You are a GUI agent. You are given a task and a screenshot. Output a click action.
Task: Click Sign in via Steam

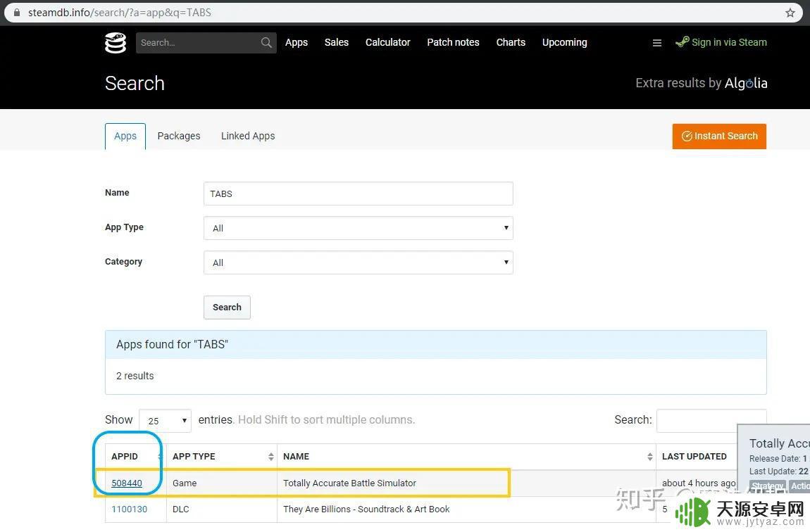point(721,42)
